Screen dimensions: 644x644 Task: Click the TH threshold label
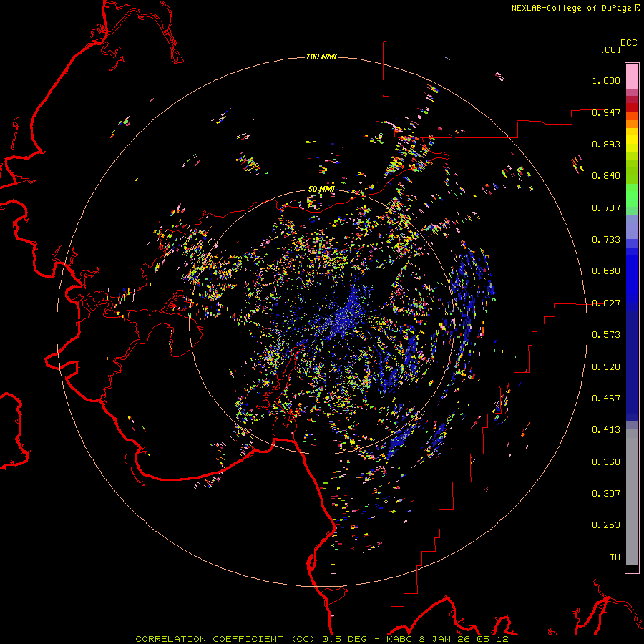point(615,557)
